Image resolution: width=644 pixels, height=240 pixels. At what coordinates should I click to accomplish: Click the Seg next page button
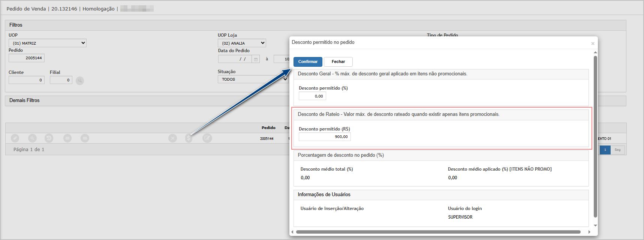click(x=617, y=150)
